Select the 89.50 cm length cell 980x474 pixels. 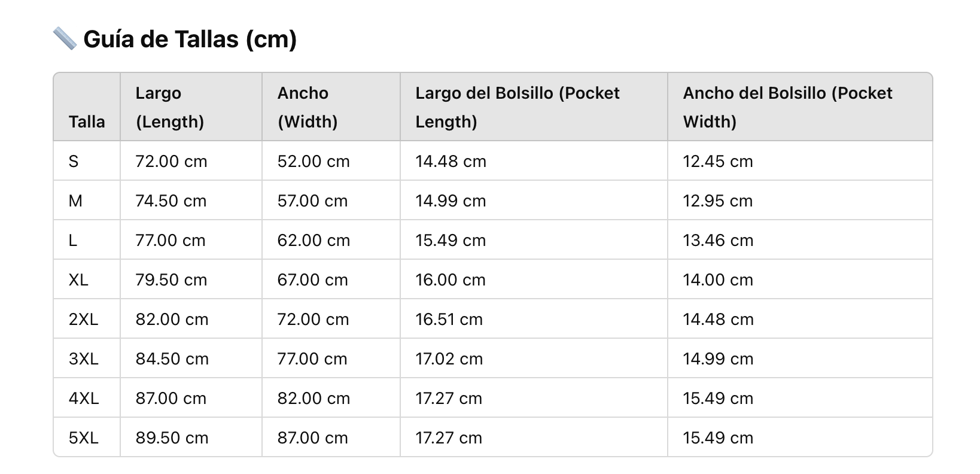[x=172, y=437]
